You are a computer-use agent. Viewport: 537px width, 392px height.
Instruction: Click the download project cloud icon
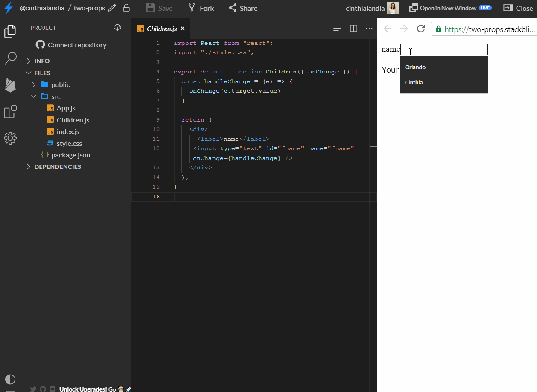pyautogui.click(x=117, y=28)
